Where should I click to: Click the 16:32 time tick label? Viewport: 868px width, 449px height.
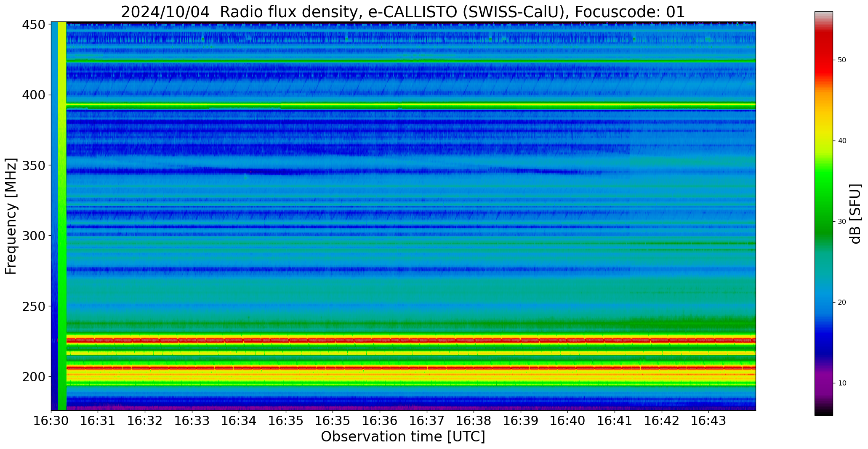click(x=145, y=421)
